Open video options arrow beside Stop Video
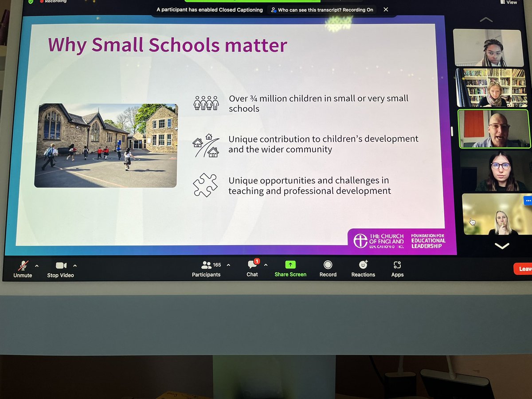The width and height of the screenshot is (532, 399). coord(75,266)
